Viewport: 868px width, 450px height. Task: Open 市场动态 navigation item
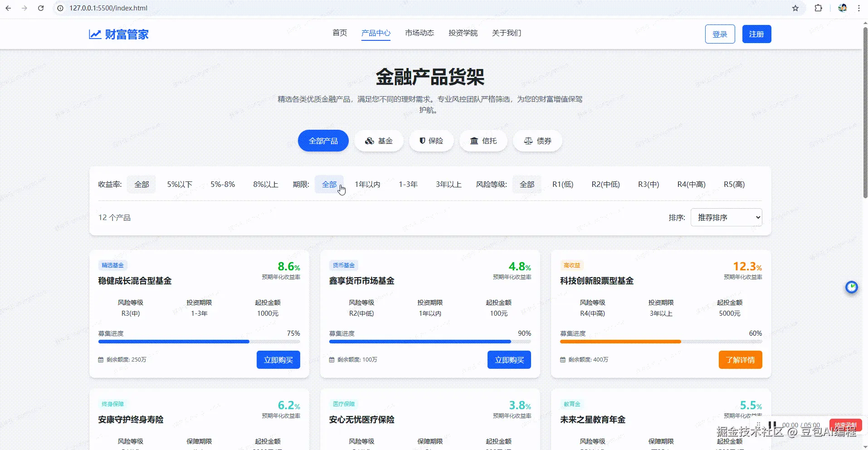(x=419, y=33)
